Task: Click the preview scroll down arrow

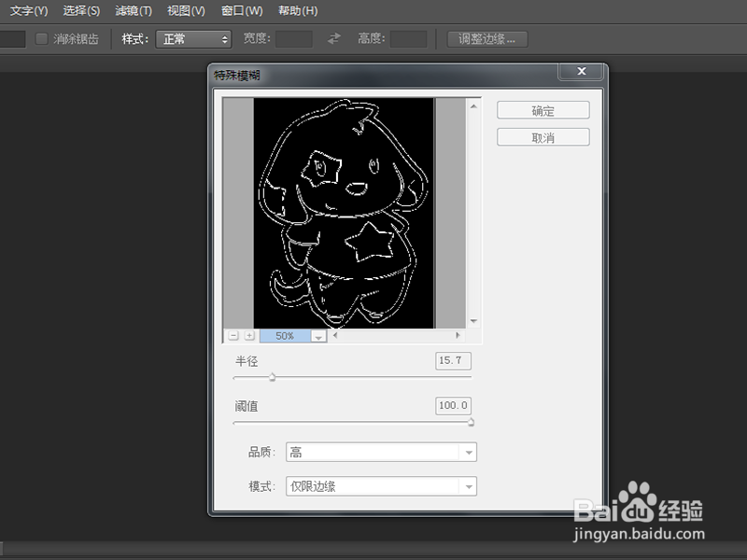Action: pyautogui.click(x=473, y=321)
